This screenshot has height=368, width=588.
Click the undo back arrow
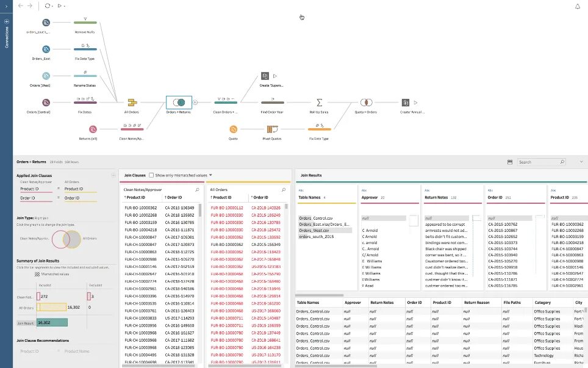pos(21,5)
